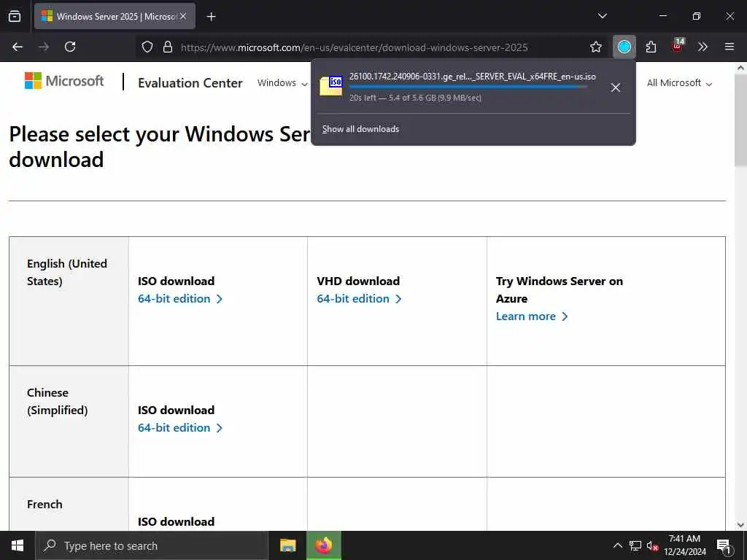Open the Windows Start menu
747x560 pixels.
pos(18,545)
